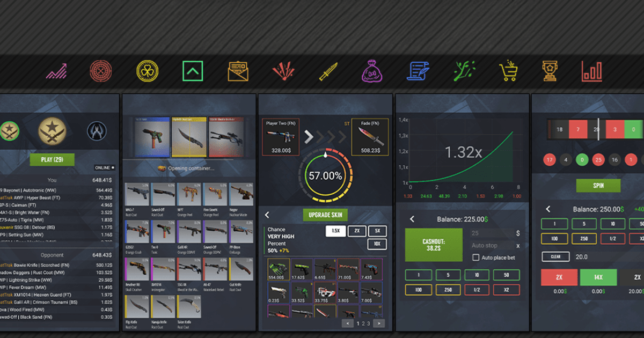The width and height of the screenshot is (644, 338).
Task: Open the red roulette wheel icon
Action: coord(100,71)
